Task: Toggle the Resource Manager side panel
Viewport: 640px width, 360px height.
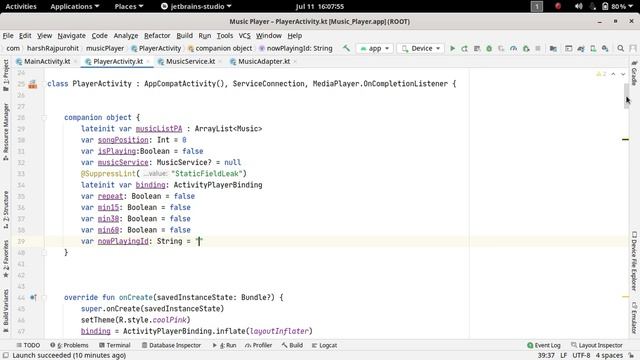Action: (6, 131)
